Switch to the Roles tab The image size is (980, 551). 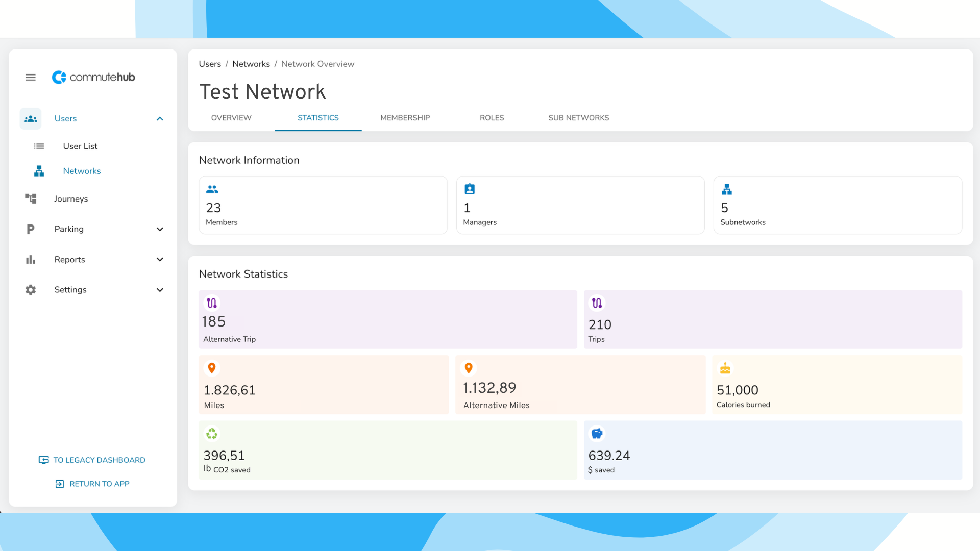(492, 118)
